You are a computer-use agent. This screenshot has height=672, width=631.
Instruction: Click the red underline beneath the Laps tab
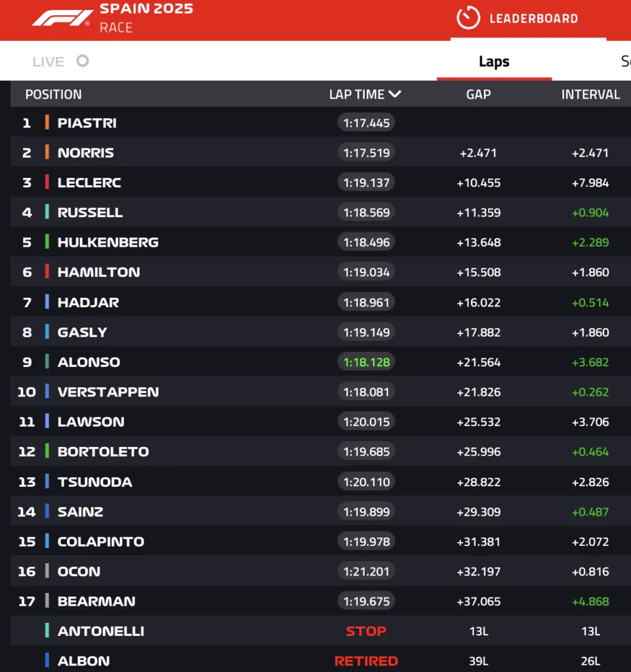(494, 77)
